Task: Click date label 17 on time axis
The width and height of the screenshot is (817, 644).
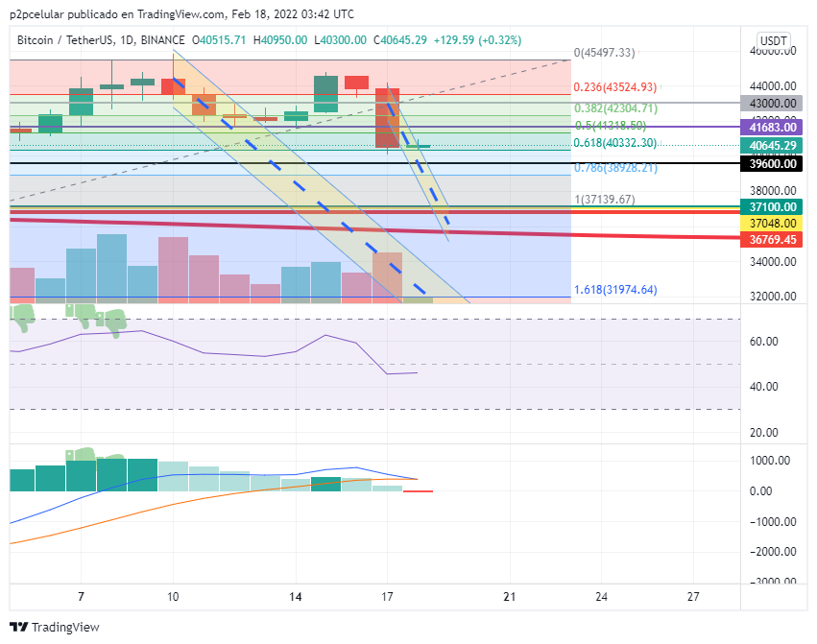Action: [387, 597]
